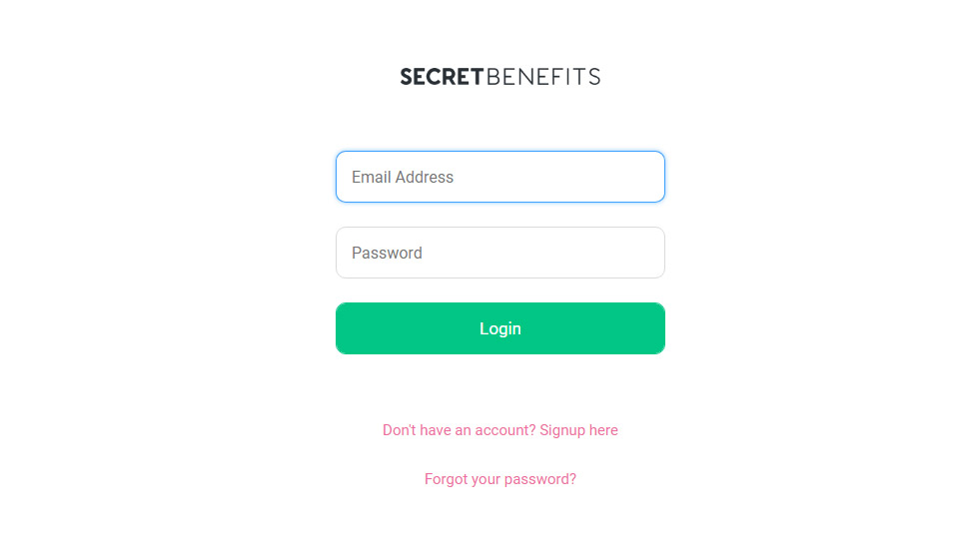
Task: Activate the blue-outlined Email Address field
Action: pyautogui.click(x=499, y=177)
